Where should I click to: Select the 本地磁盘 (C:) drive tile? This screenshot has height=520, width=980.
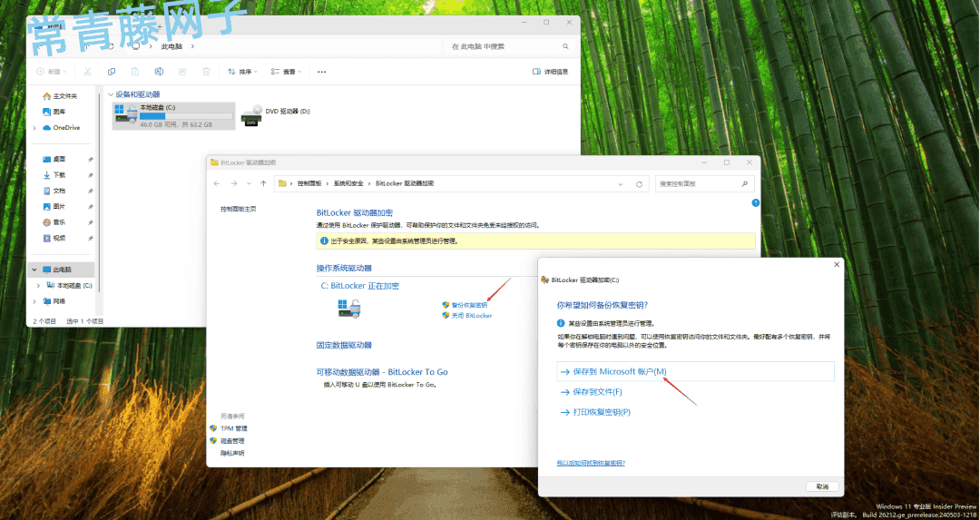click(x=173, y=116)
